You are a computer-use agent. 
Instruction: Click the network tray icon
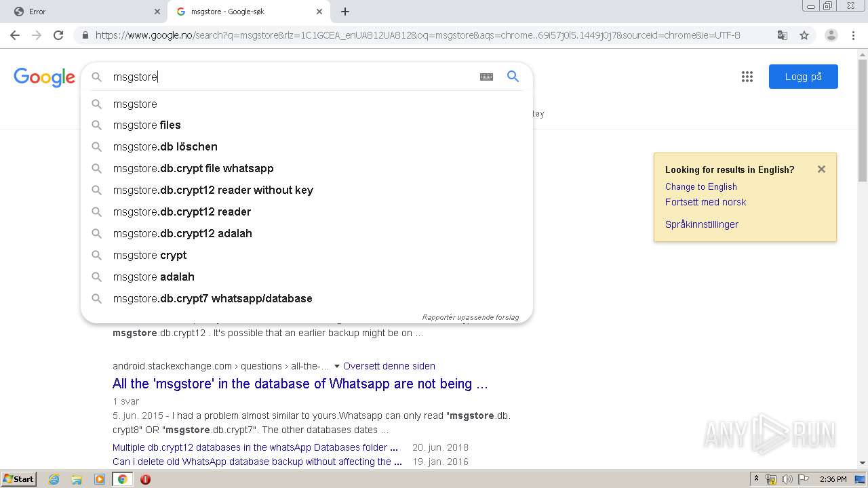pos(771,479)
